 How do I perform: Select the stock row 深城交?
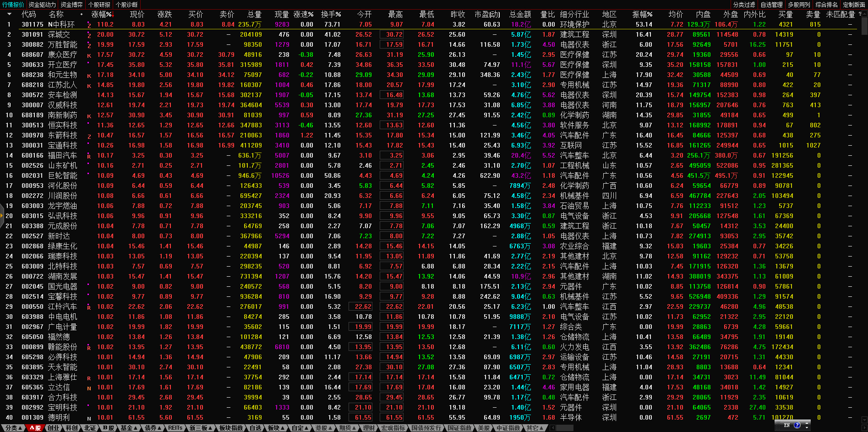pyautogui.click(x=59, y=35)
